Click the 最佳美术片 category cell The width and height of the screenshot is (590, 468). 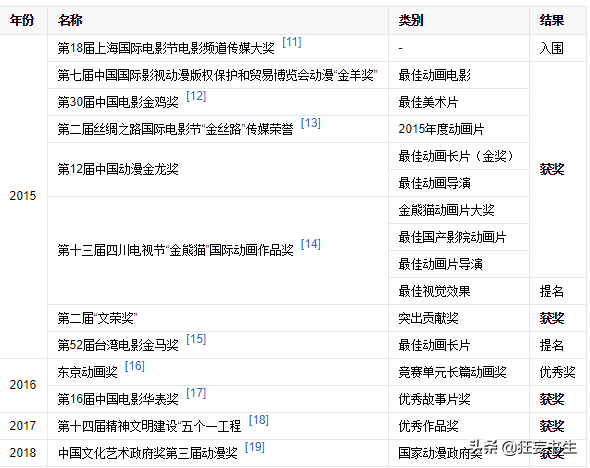[459, 102]
